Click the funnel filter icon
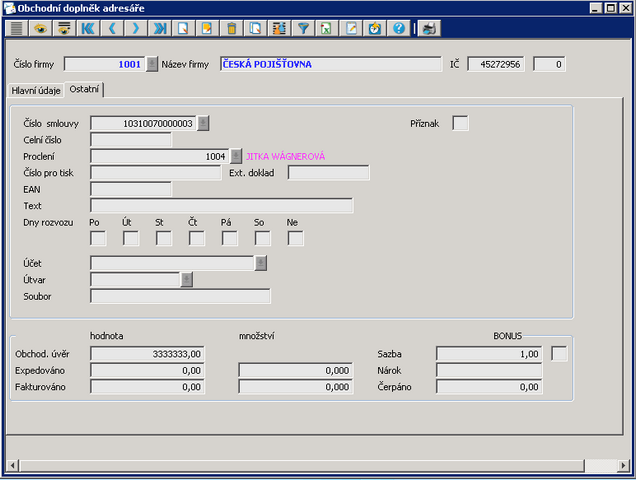Image resolution: width=636 pixels, height=480 pixels. point(303,29)
